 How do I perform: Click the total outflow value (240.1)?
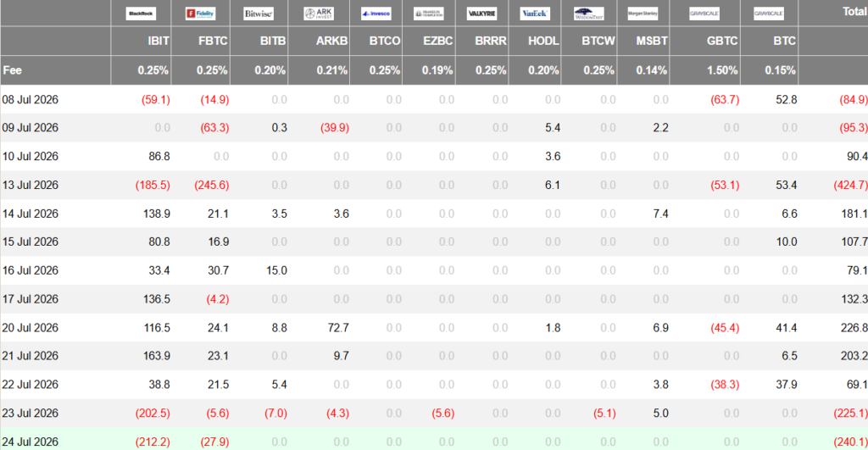(851, 442)
